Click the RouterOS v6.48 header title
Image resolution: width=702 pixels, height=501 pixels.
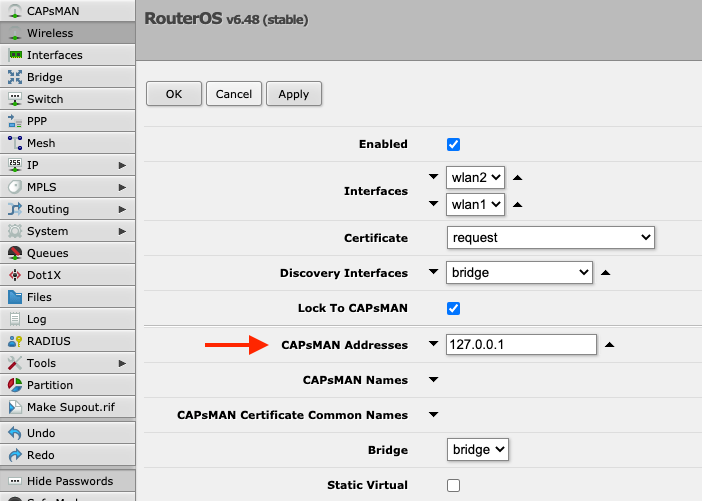[x=226, y=19]
